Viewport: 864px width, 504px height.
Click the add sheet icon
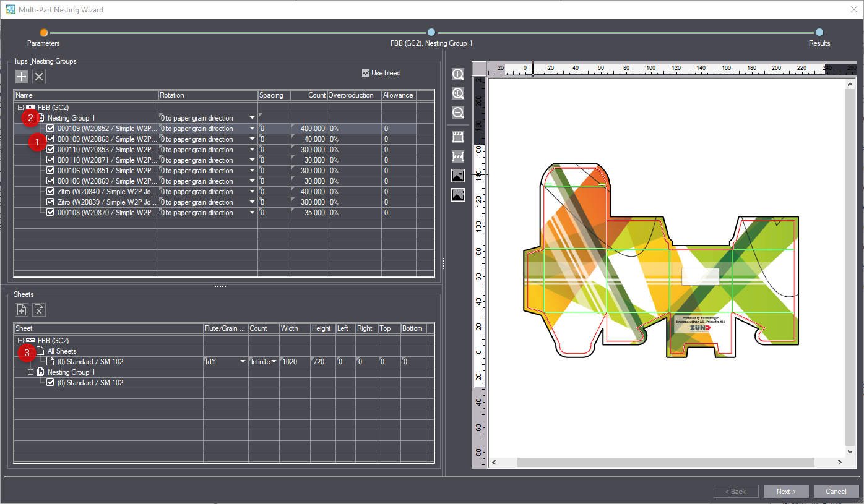pyautogui.click(x=22, y=310)
